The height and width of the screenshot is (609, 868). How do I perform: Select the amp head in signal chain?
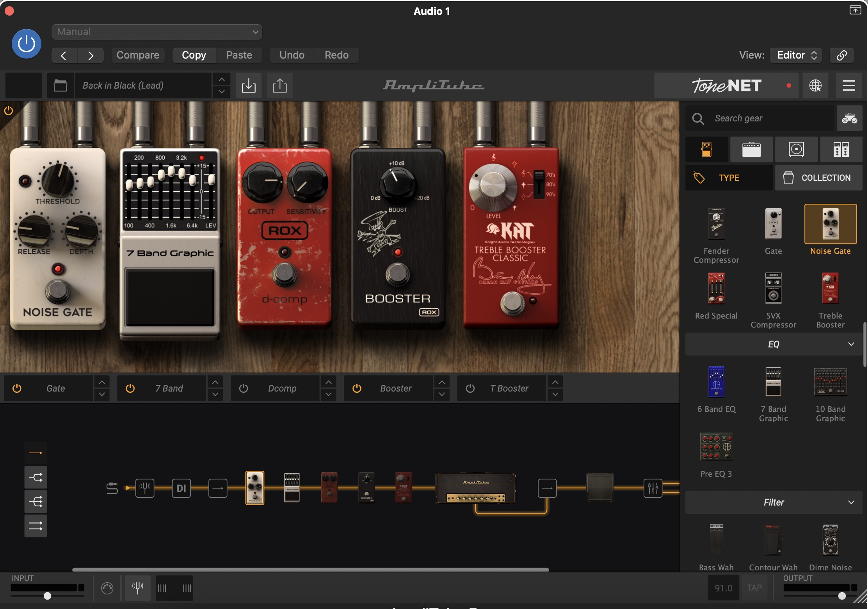point(476,488)
